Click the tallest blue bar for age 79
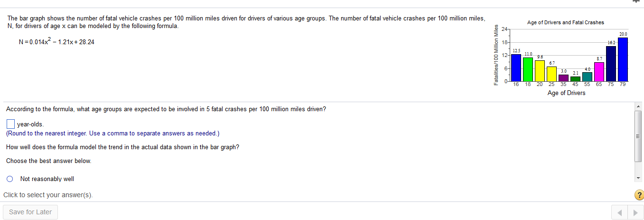 click(x=623, y=59)
